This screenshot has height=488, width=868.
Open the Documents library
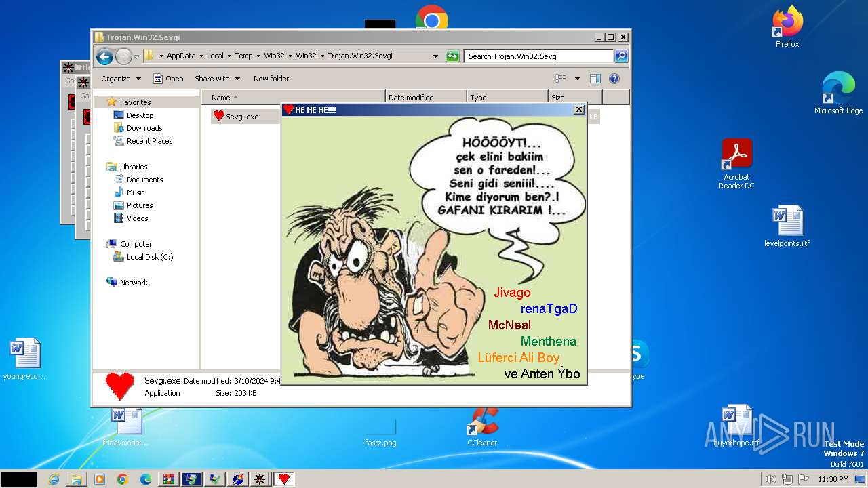pos(144,180)
